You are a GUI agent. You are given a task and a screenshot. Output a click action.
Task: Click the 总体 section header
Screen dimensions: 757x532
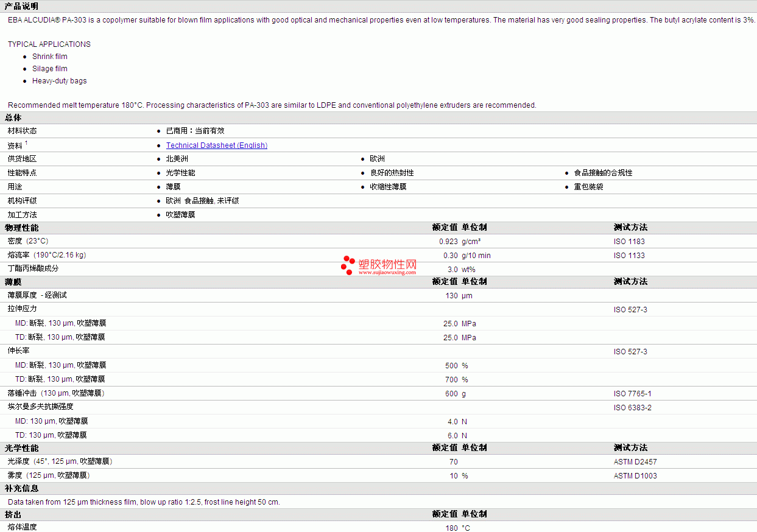(x=13, y=117)
